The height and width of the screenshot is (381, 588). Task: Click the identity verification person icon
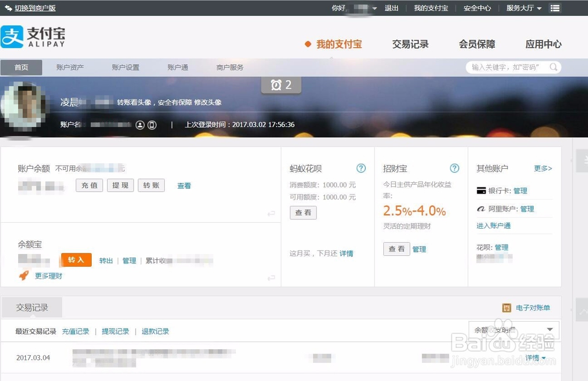point(140,125)
